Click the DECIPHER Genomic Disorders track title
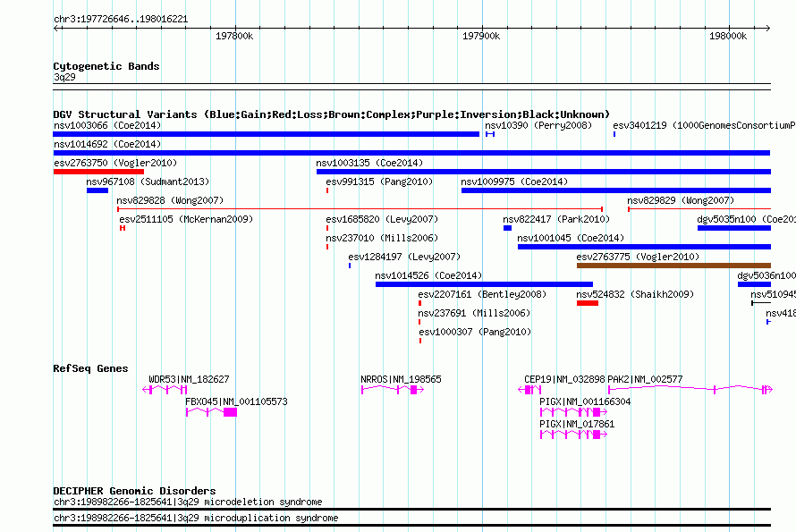Screen dimensions: 796x532 pos(134,491)
